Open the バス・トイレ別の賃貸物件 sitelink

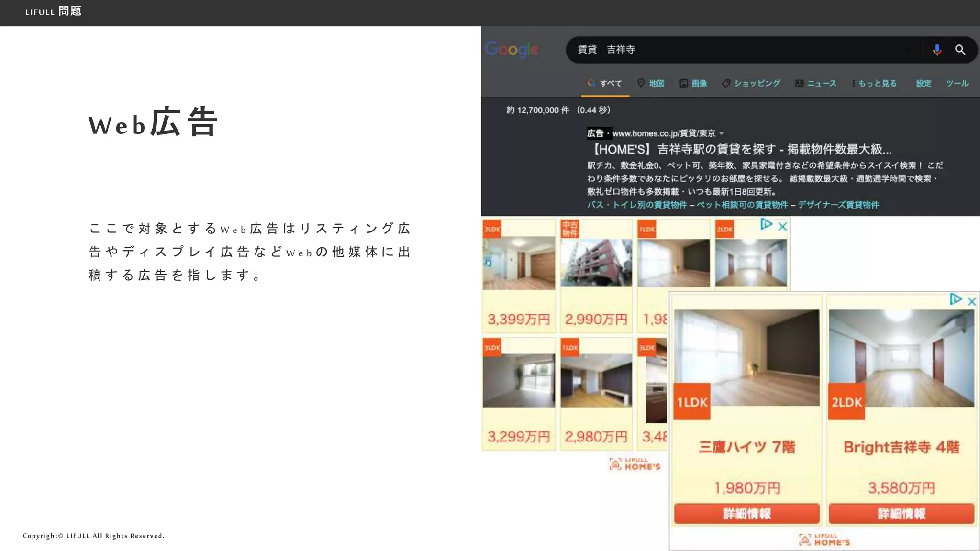pos(637,205)
